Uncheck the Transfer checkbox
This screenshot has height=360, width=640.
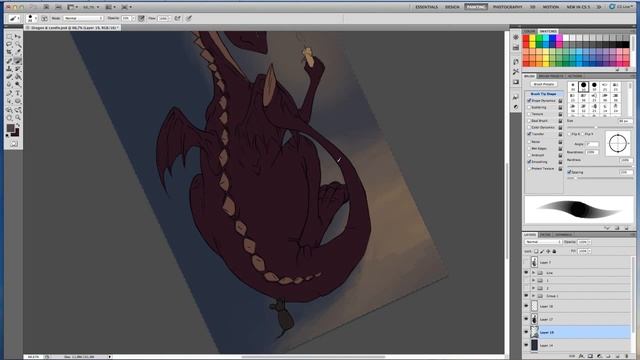tap(529, 134)
